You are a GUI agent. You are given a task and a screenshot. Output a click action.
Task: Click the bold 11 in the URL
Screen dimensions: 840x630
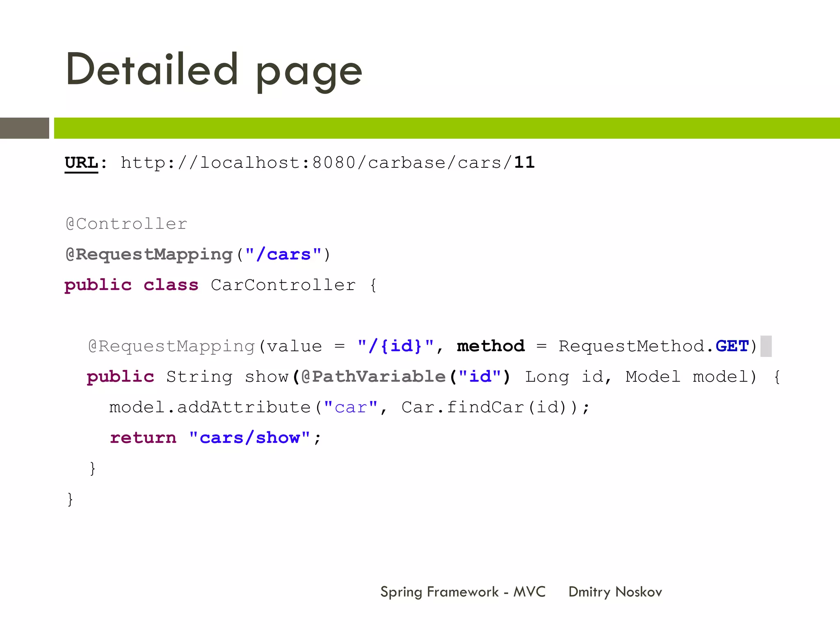click(x=524, y=162)
